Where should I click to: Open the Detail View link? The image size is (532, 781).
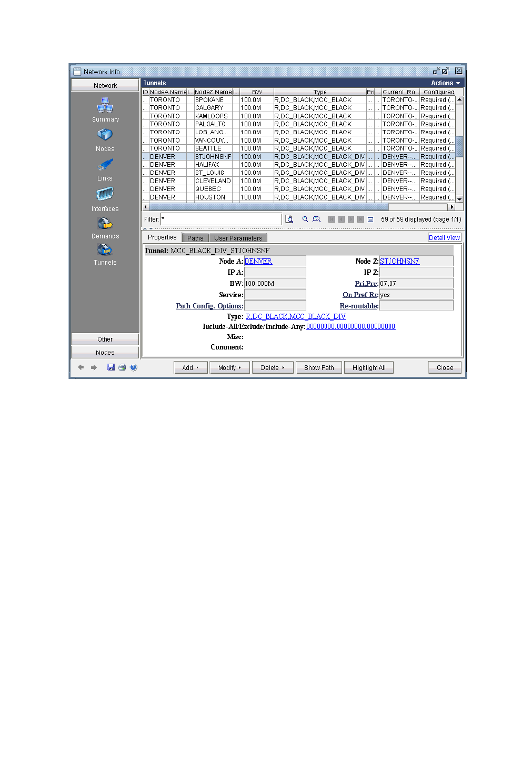click(x=445, y=237)
